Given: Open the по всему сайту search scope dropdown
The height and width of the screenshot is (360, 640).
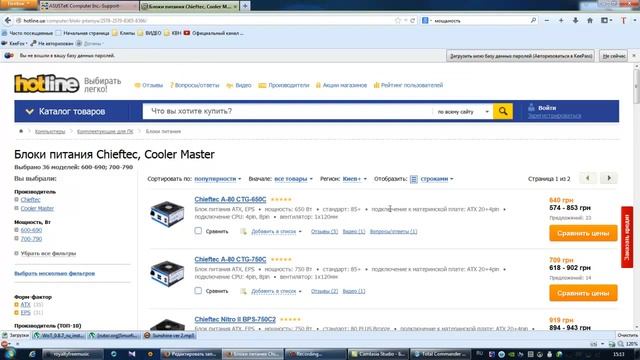Looking at the screenshot, I should pos(463,111).
